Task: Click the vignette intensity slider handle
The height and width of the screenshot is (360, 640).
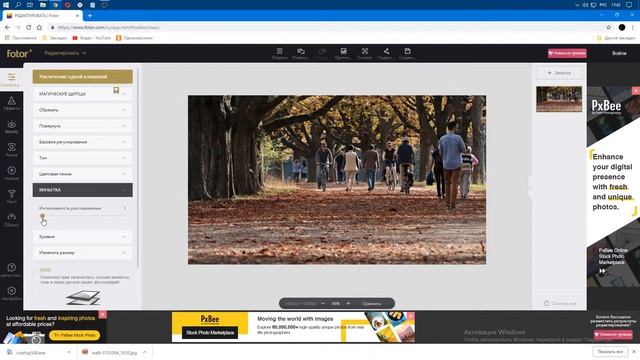Action: click(42, 216)
